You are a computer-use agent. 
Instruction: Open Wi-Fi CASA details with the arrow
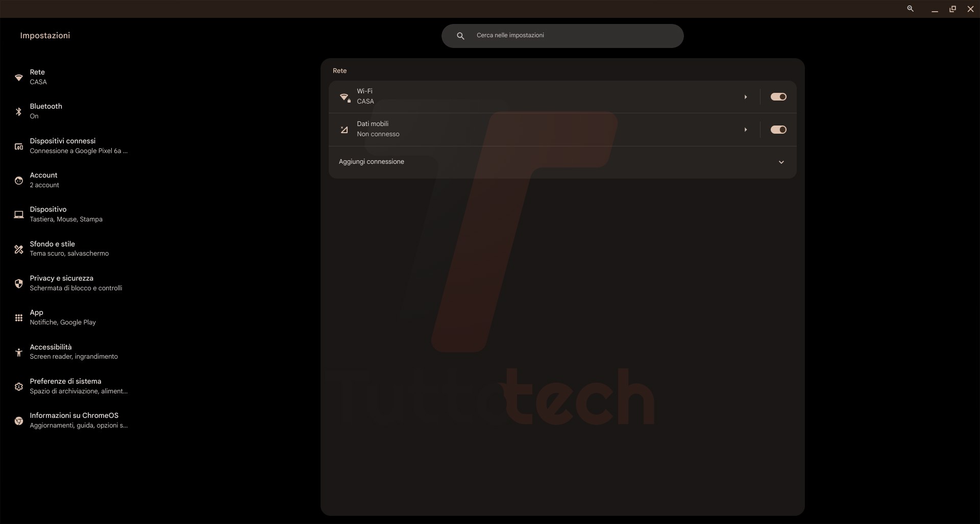click(x=745, y=96)
